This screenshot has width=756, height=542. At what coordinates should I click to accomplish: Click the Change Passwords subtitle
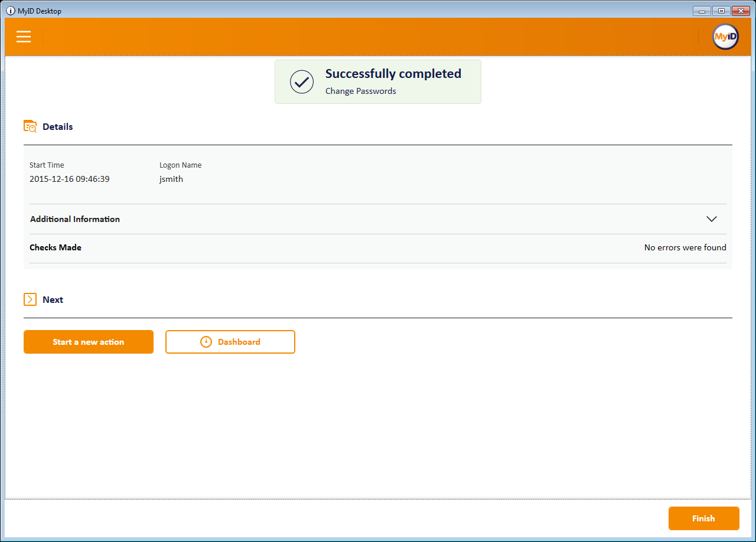[360, 91]
